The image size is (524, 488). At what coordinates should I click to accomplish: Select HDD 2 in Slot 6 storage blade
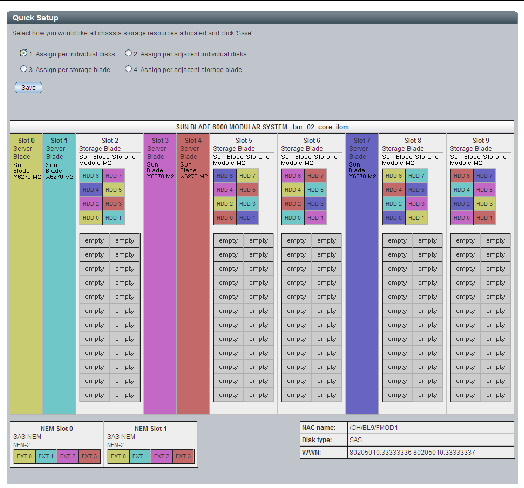tap(293, 204)
